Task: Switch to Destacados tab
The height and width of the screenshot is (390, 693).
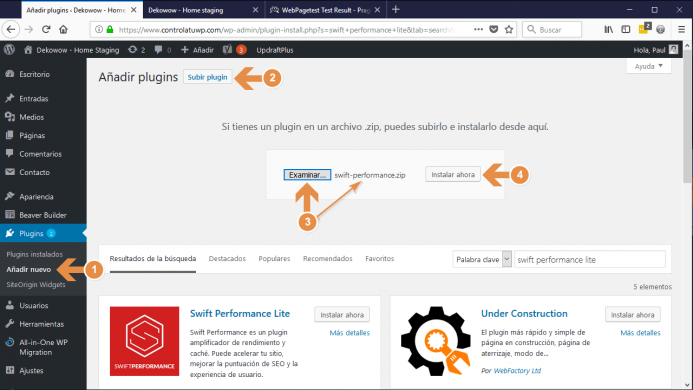Action: tap(227, 258)
